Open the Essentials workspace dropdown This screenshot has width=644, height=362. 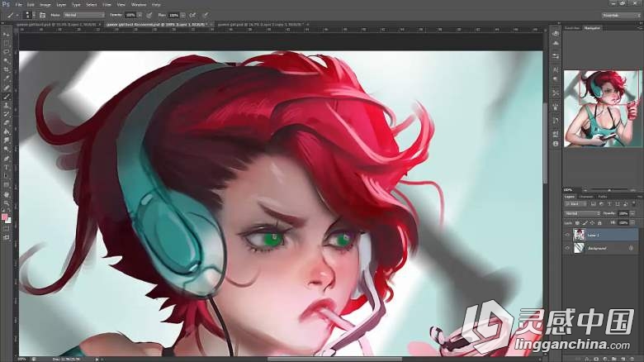pos(621,15)
